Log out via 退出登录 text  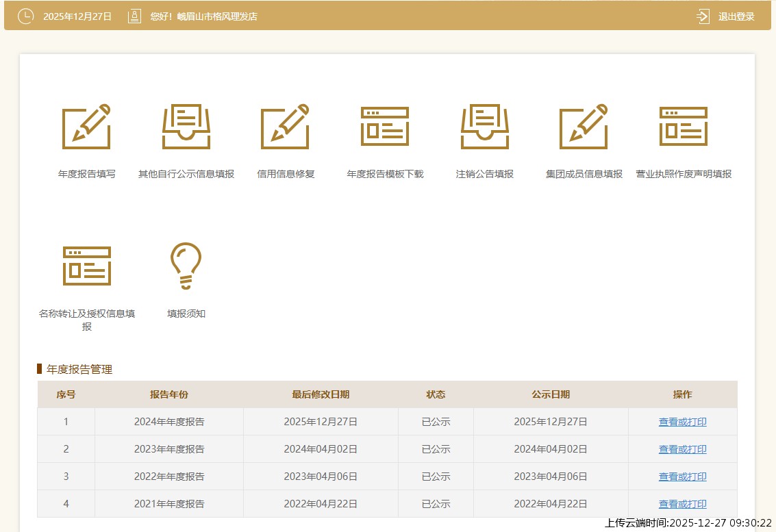click(736, 16)
